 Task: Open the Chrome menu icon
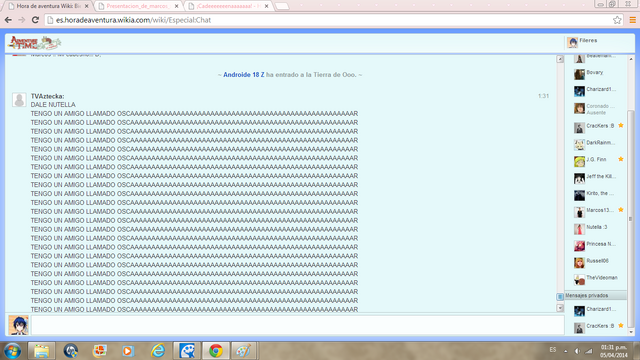coord(633,20)
